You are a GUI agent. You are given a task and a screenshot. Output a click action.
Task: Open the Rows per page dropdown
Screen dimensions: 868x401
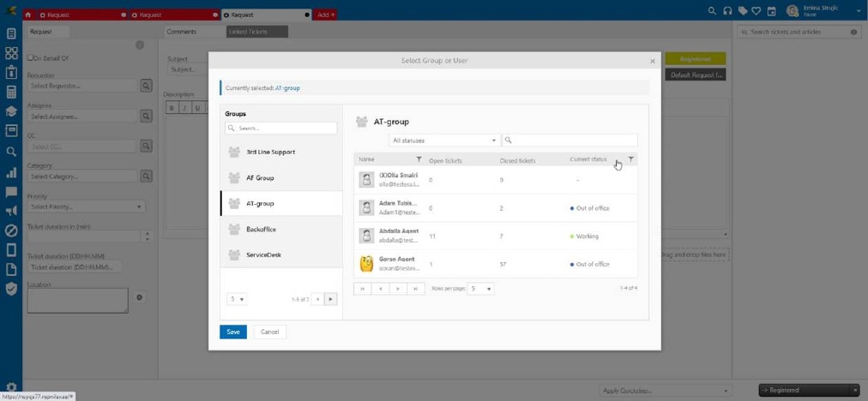[481, 289]
